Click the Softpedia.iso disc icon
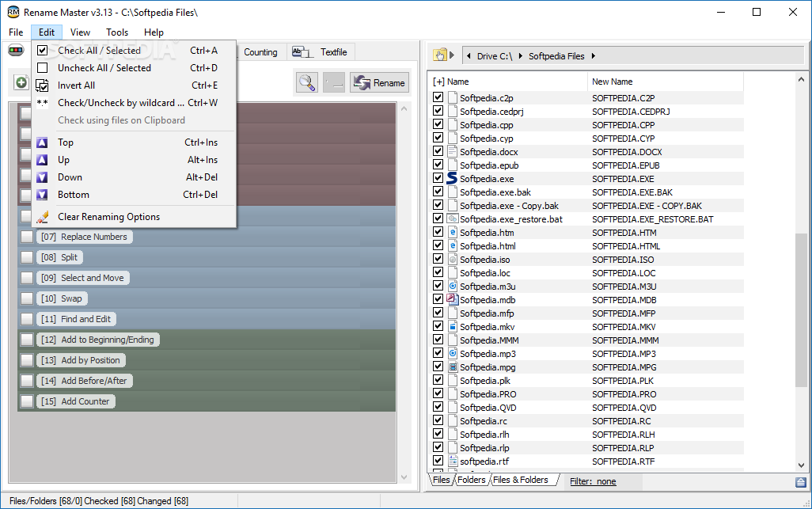 point(453,259)
